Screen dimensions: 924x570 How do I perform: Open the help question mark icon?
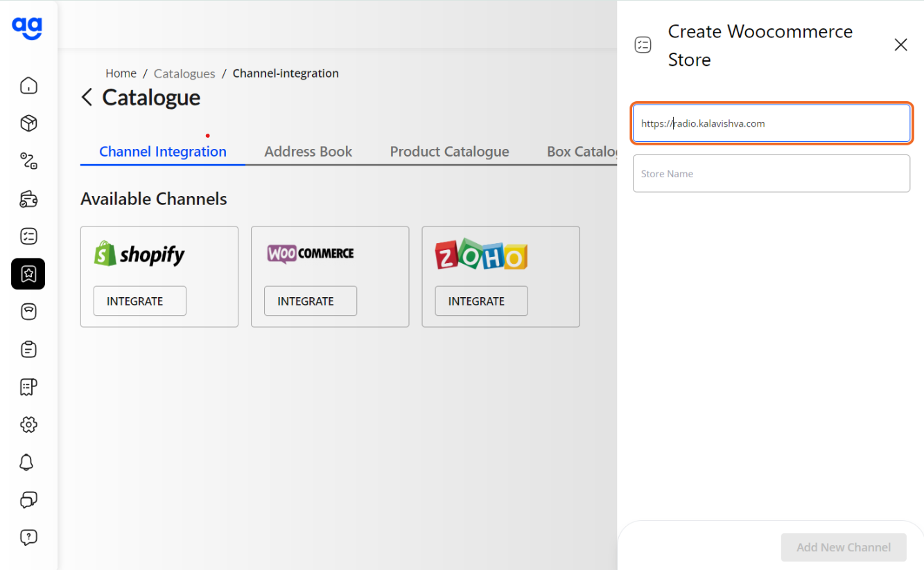pyautogui.click(x=28, y=537)
